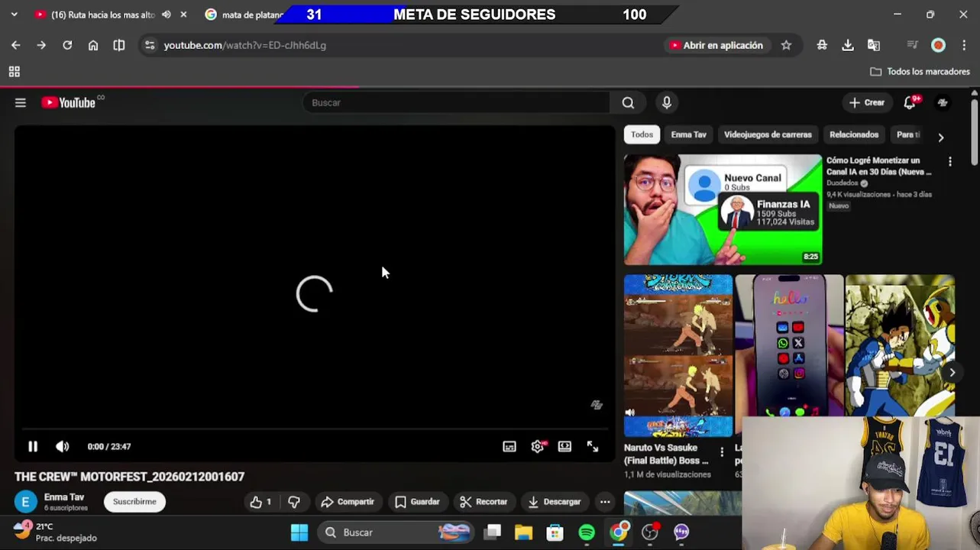Screen dimensions: 980x550
Task: Open the incognito extension icon
Action: (822, 45)
